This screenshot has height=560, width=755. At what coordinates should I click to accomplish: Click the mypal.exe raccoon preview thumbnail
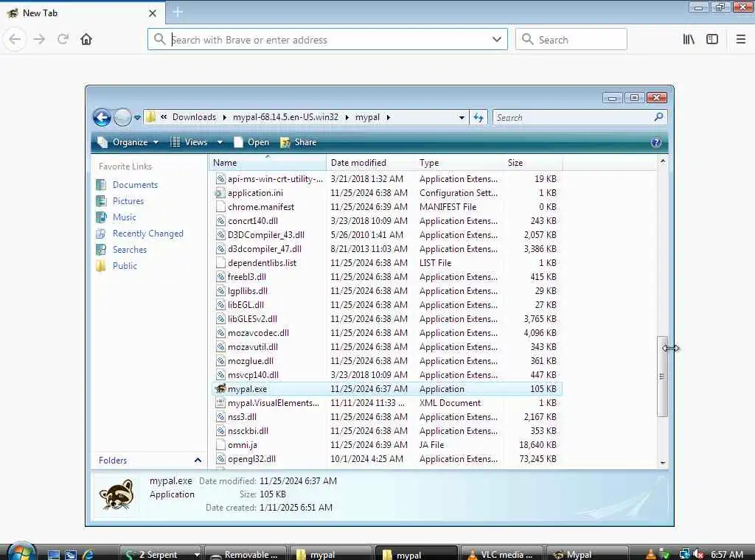(x=116, y=495)
